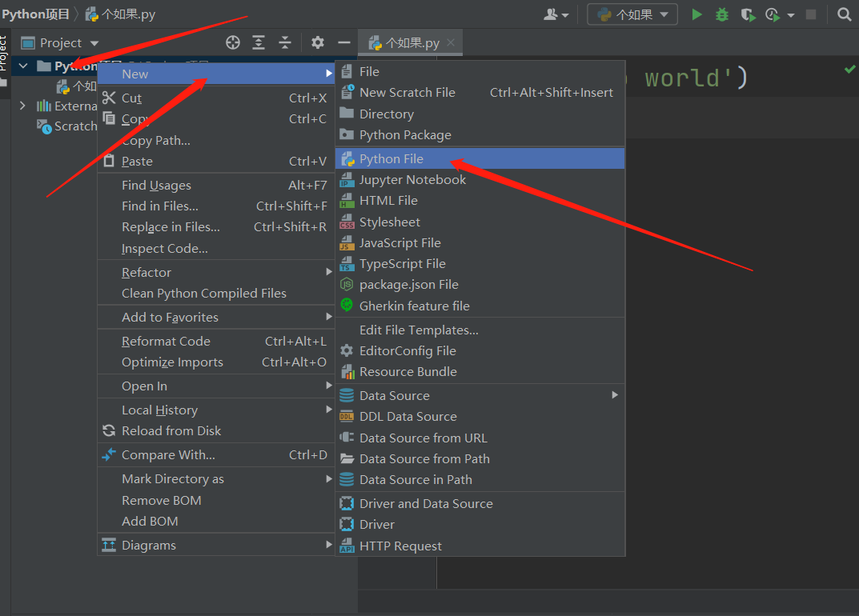This screenshot has height=616, width=859.
Task: Open Project panel settings gear
Action: [318, 42]
